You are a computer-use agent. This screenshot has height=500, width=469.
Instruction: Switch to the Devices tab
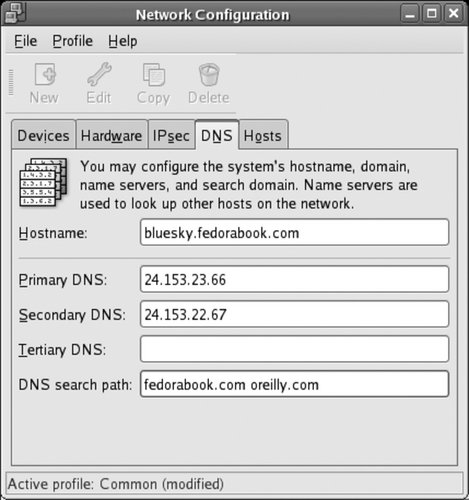43,135
